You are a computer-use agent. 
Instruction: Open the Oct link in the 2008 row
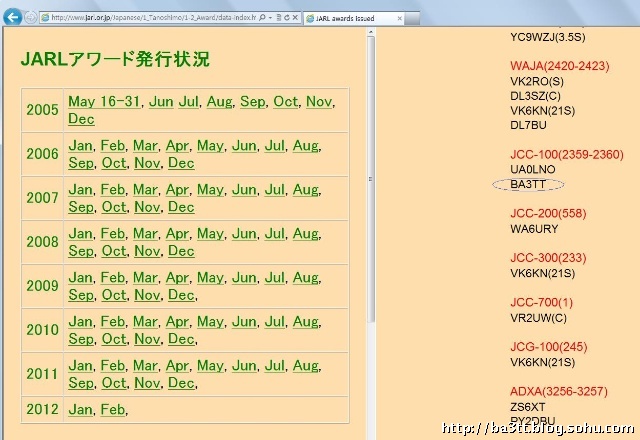click(114, 251)
